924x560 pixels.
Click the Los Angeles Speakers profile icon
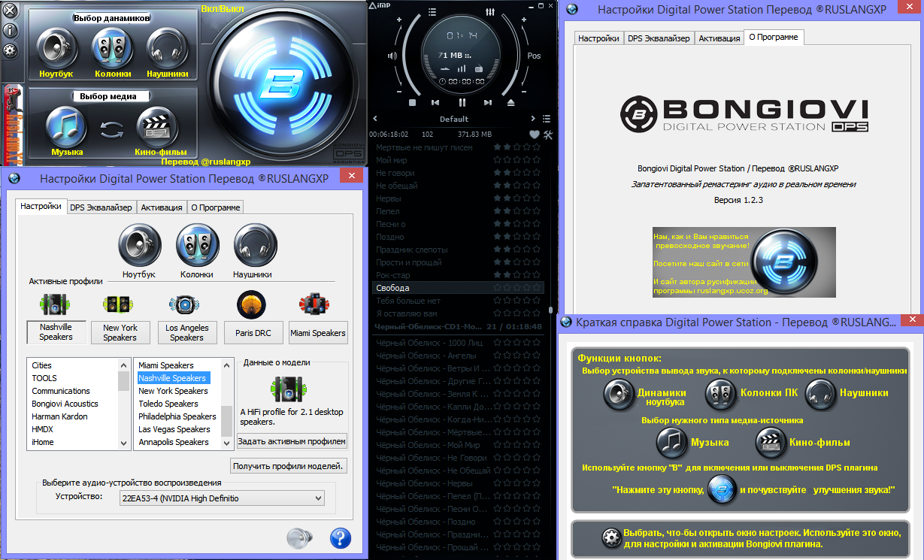(x=184, y=304)
